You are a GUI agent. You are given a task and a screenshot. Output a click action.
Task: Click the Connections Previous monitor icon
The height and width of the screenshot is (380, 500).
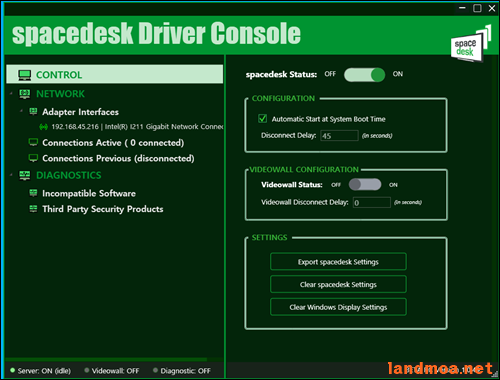tap(33, 158)
